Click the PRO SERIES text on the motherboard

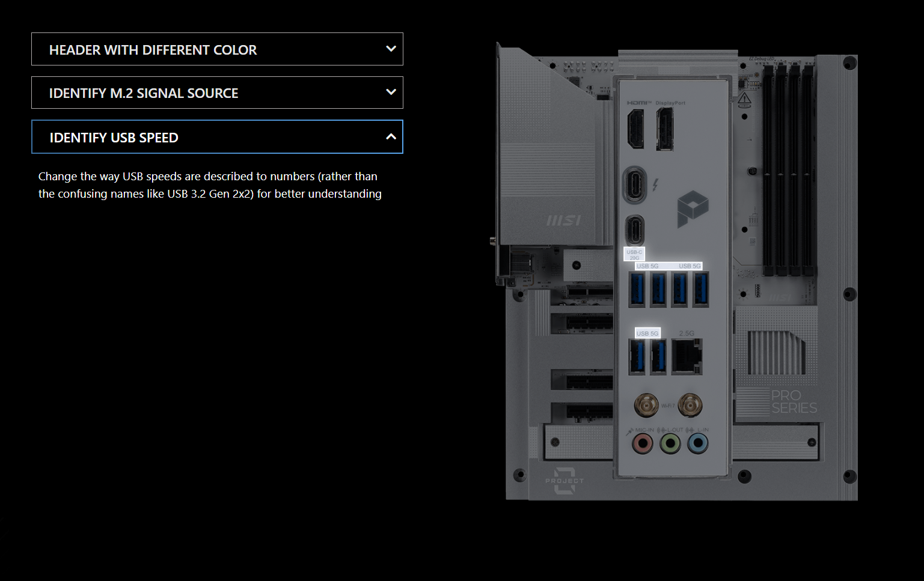point(794,402)
